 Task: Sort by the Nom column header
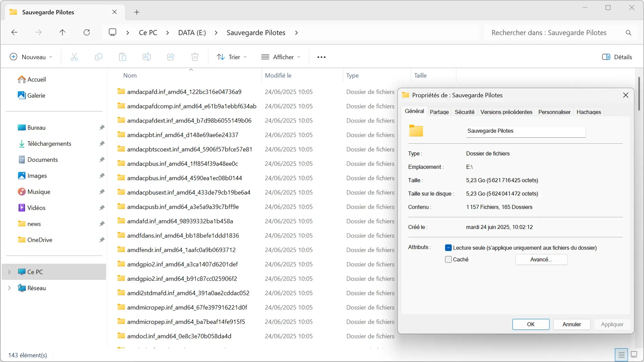(x=130, y=75)
